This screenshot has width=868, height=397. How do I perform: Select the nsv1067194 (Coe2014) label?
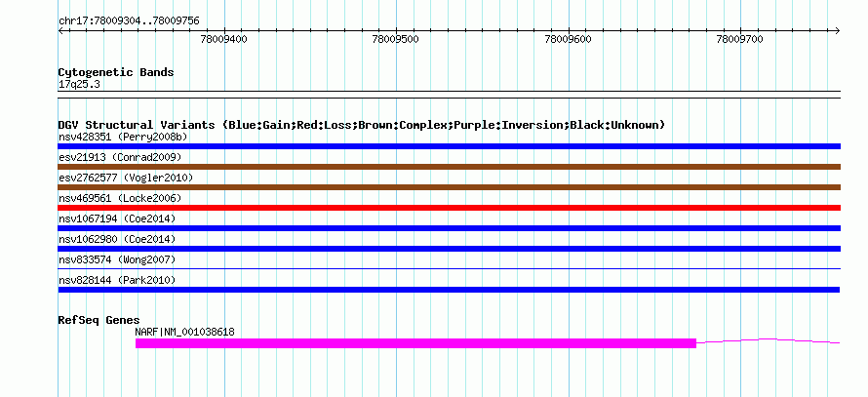[117, 218]
